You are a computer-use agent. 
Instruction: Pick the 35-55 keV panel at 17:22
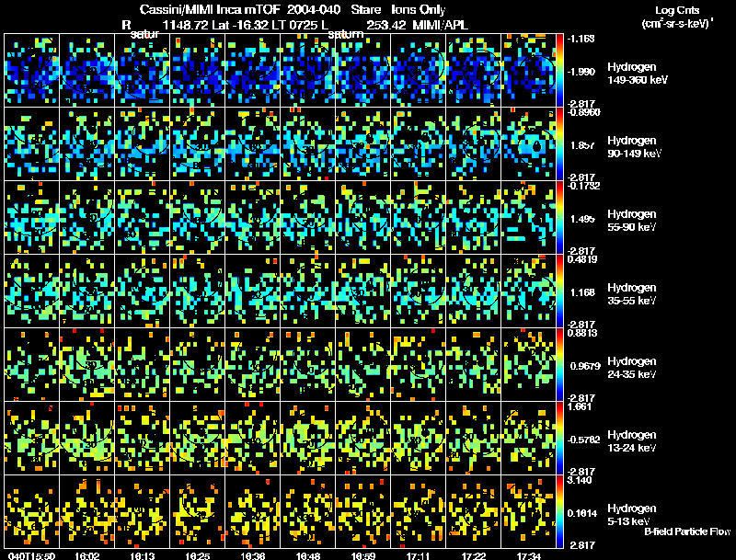(474, 291)
